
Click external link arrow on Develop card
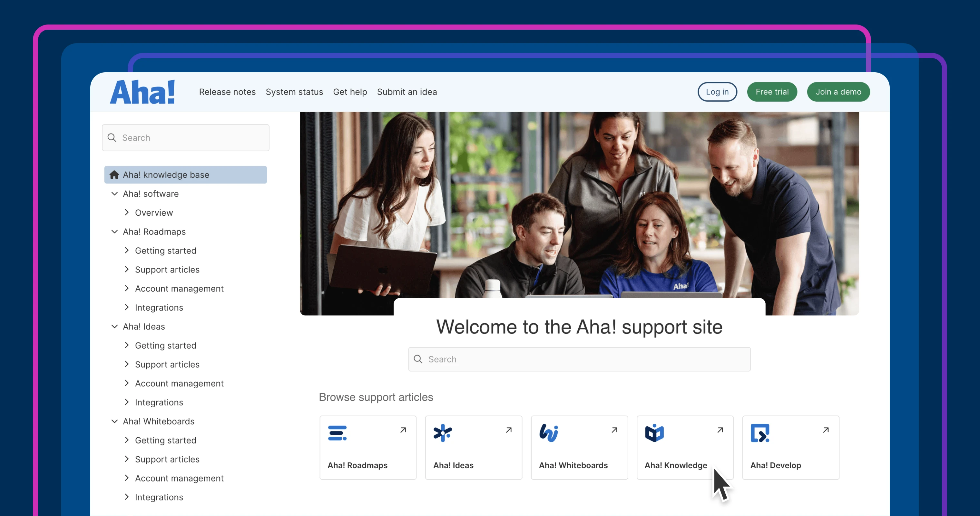point(826,431)
